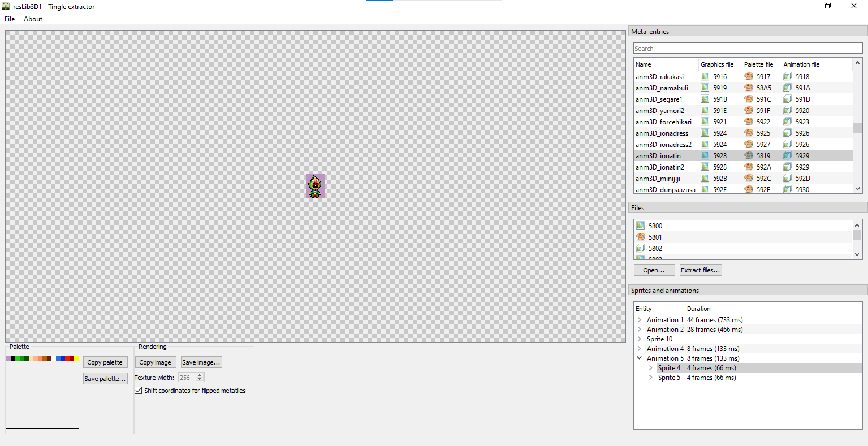868x446 pixels.
Task: Click the Copy palette button
Action: [x=105, y=362]
